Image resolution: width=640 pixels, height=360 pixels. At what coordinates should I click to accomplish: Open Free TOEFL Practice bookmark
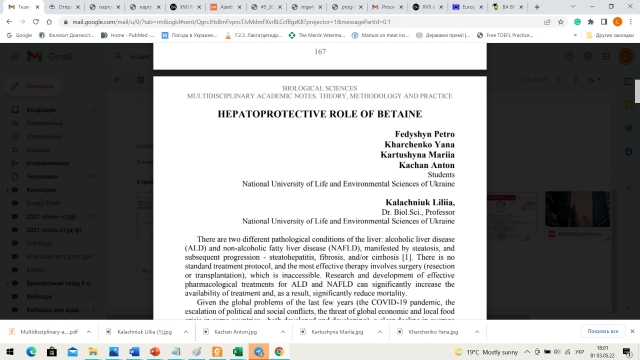click(505, 35)
